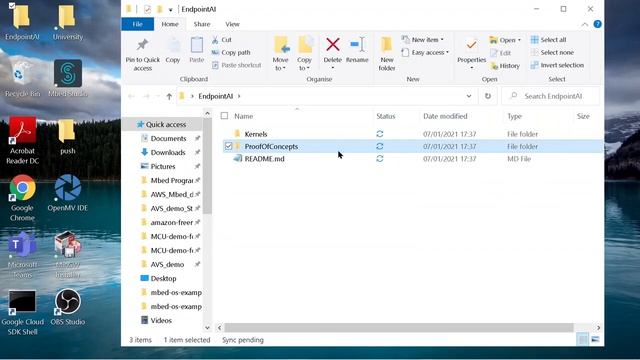Open the New item dropdown
640x360 pixels.
point(423,40)
